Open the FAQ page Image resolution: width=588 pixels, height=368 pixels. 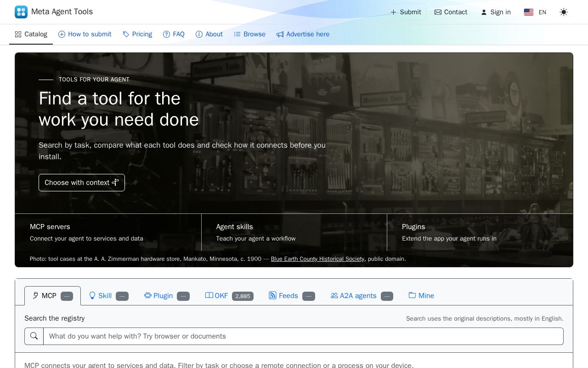coord(174,34)
